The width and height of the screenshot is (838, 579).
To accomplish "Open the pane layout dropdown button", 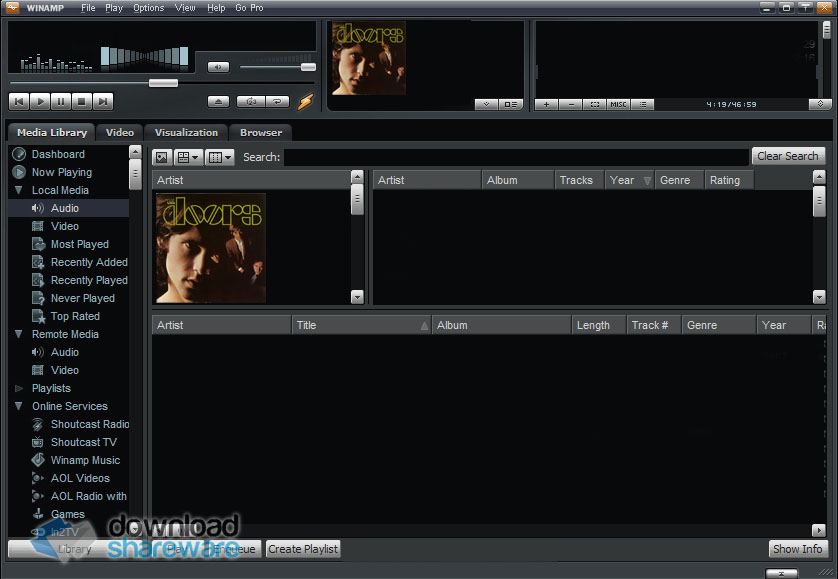I will tap(188, 157).
